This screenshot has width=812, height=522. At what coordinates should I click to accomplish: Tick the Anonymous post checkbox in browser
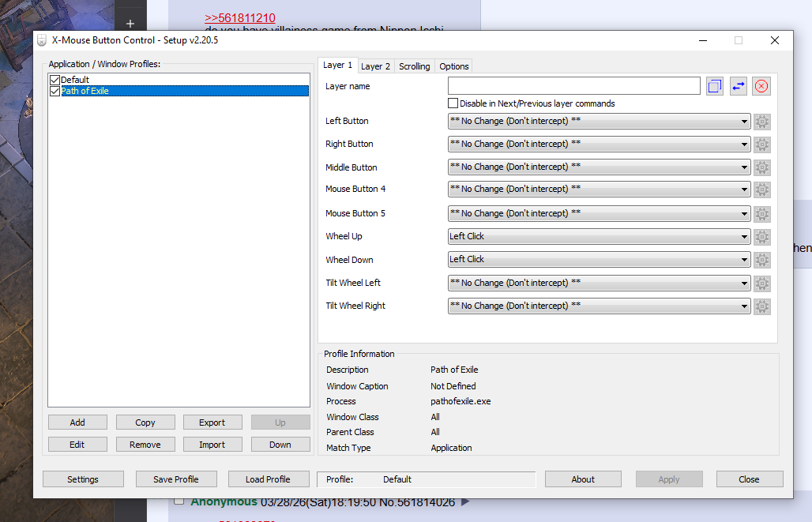coord(179,501)
